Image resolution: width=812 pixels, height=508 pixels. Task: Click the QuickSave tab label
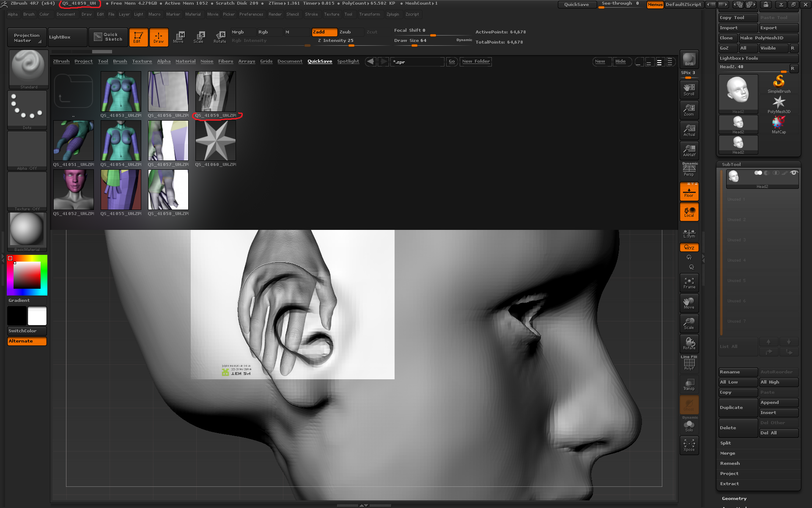click(x=319, y=61)
